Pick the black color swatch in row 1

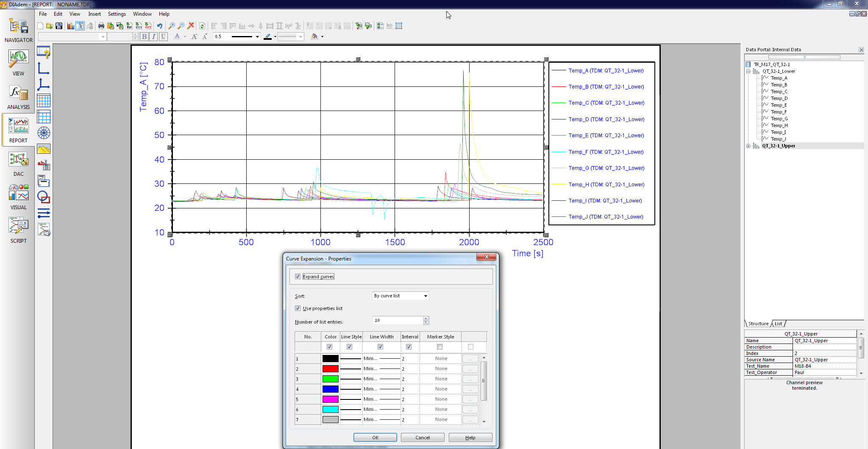(331, 359)
